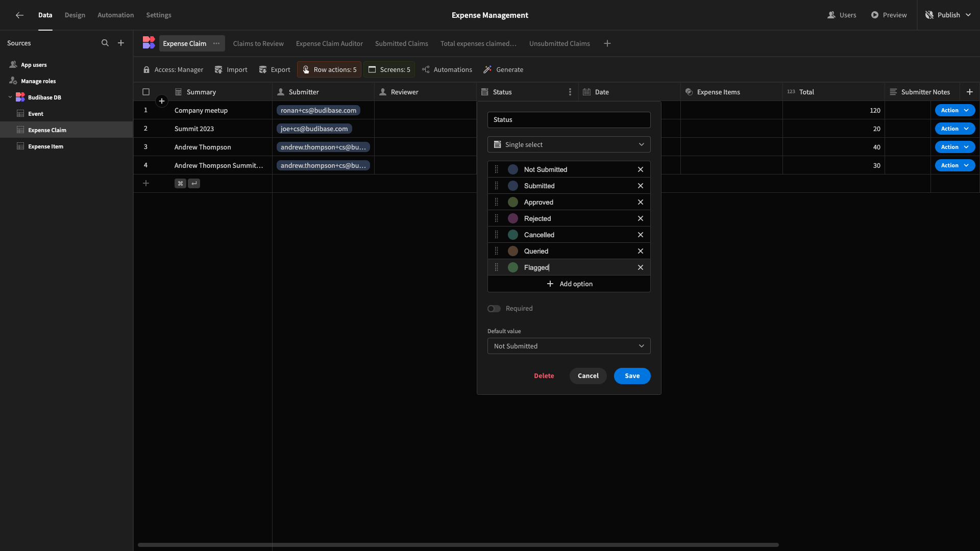Remove the Not Submitted option
The height and width of the screenshot is (551, 980).
(641, 169)
